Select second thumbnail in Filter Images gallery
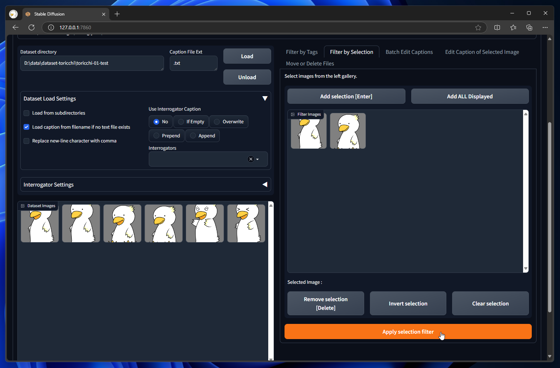Viewport: 560px width, 368px height. point(348,131)
